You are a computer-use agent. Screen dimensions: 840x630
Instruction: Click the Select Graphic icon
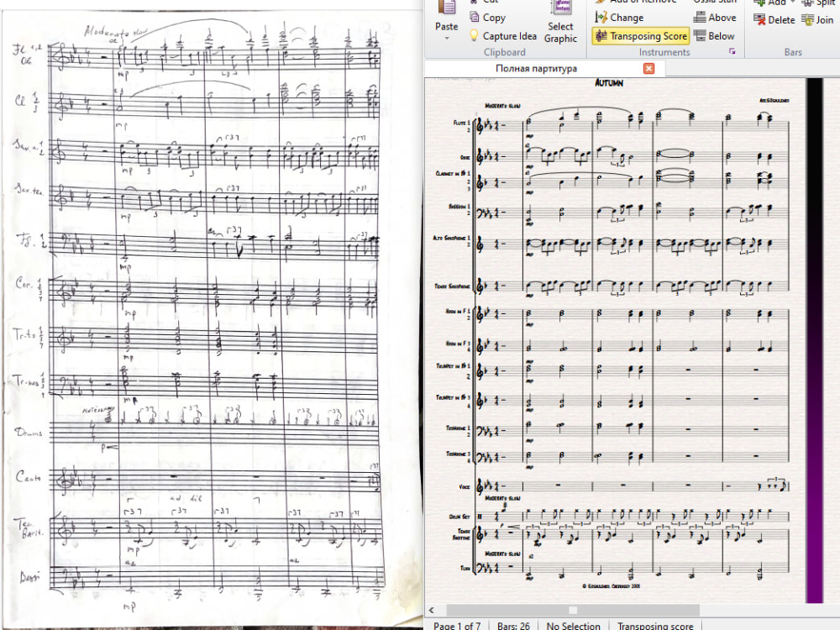(x=561, y=8)
